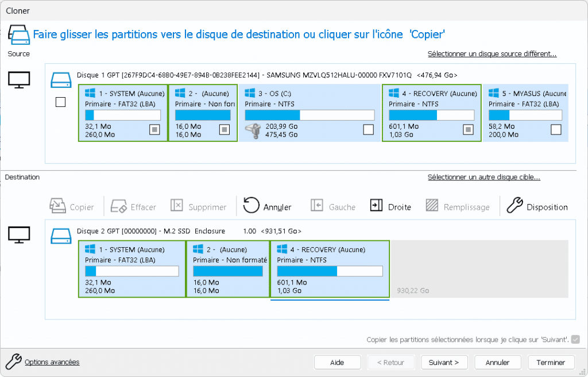
Task: Click the Copier partition icon
Action: pyautogui.click(x=58, y=206)
